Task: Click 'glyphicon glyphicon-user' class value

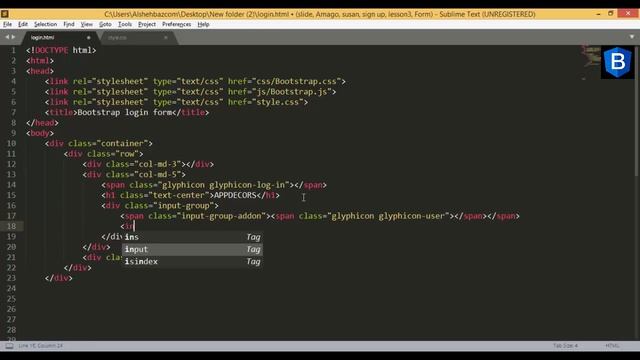Action: pyautogui.click(x=388, y=216)
